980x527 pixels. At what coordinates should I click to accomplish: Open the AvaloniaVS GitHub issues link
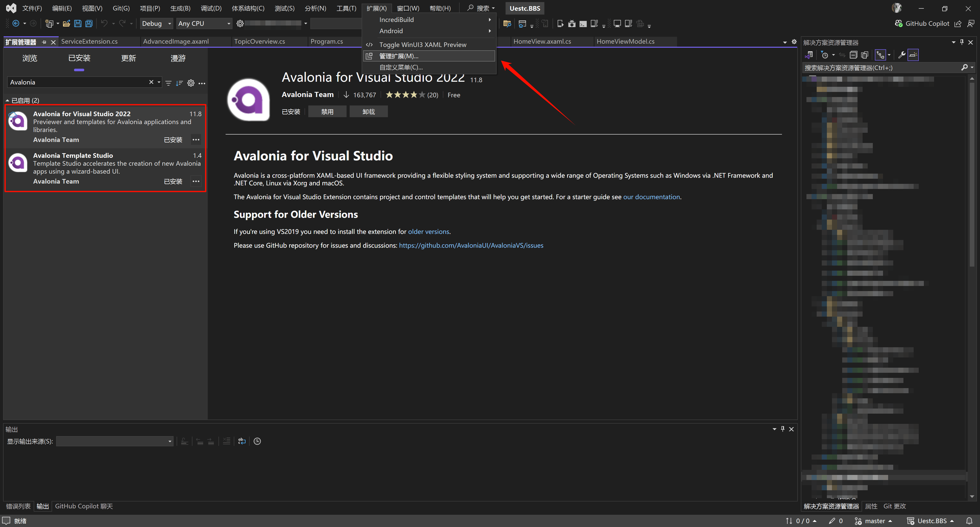(471, 245)
